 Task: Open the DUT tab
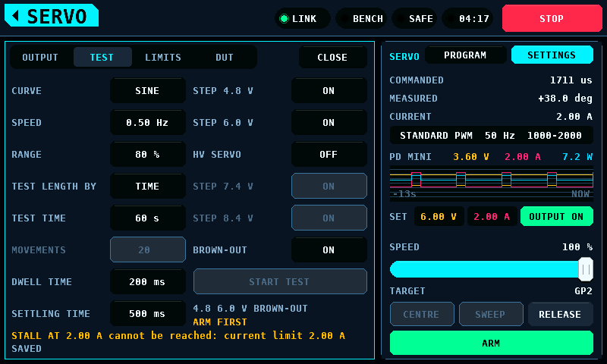click(x=225, y=57)
